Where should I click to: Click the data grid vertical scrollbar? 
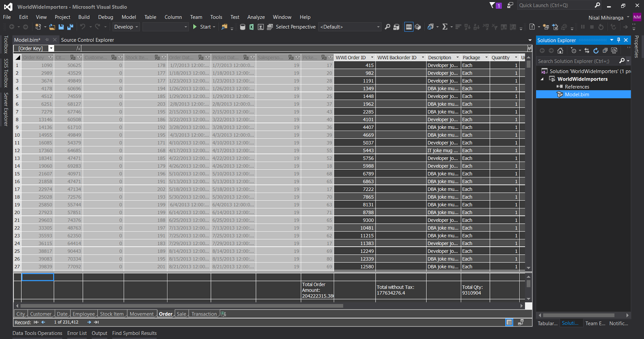point(528,64)
